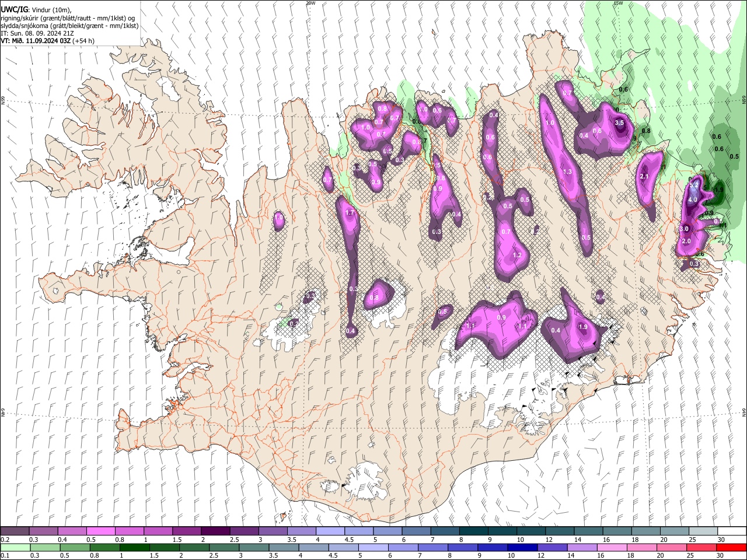Click the 1.3 snowfall value on the map
Image resolution: width=747 pixels, height=560 pixels.
(568, 172)
